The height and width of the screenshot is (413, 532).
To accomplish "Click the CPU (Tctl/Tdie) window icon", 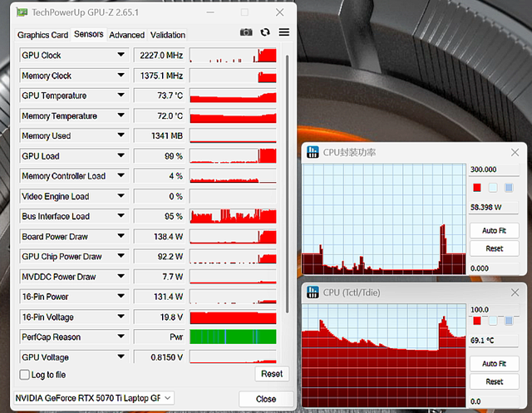I will pos(313,291).
